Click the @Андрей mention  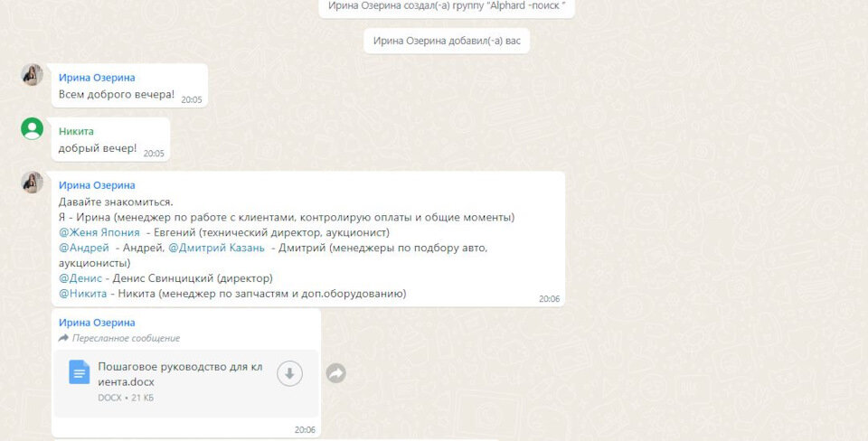(x=84, y=248)
